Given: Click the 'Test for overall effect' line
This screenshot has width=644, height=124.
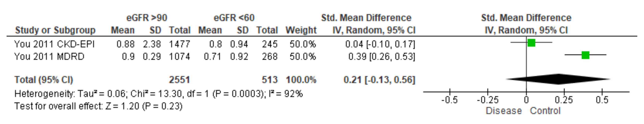Looking at the screenshot, I should 98,106.
